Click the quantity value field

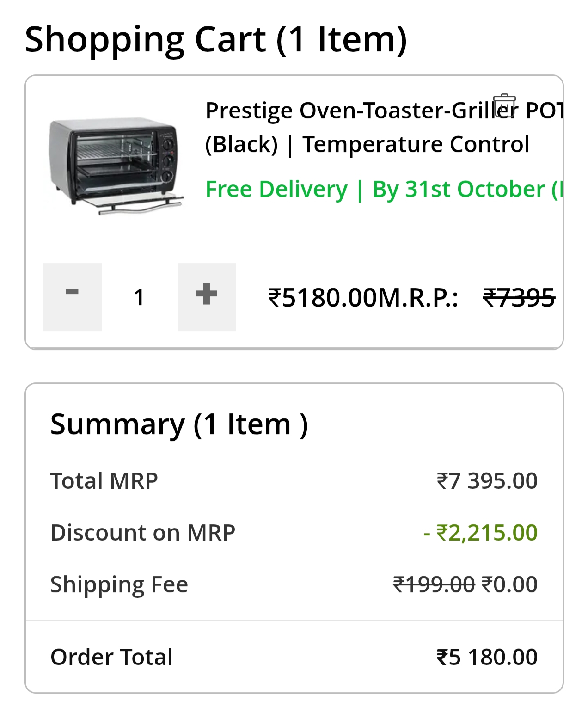click(x=139, y=297)
